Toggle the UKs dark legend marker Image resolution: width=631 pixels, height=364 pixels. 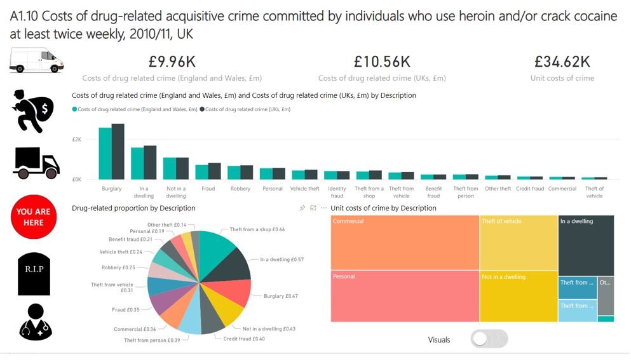click(x=202, y=109)
